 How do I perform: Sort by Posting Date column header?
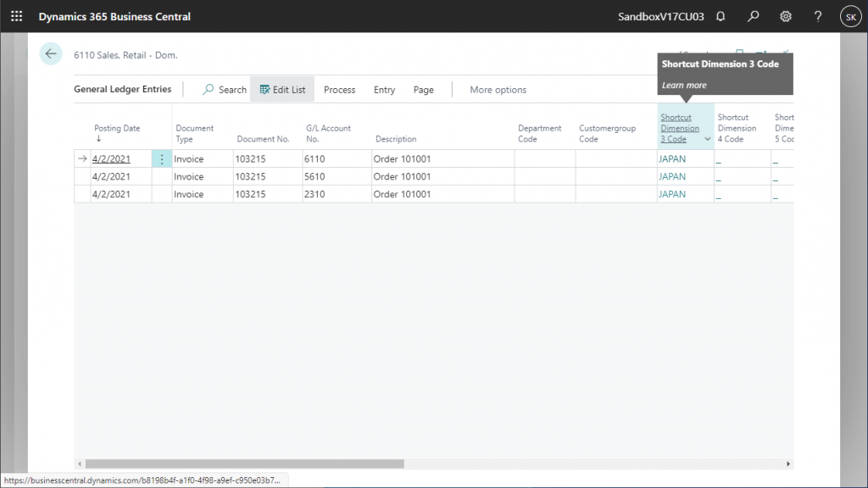click(x=117, y=129)
